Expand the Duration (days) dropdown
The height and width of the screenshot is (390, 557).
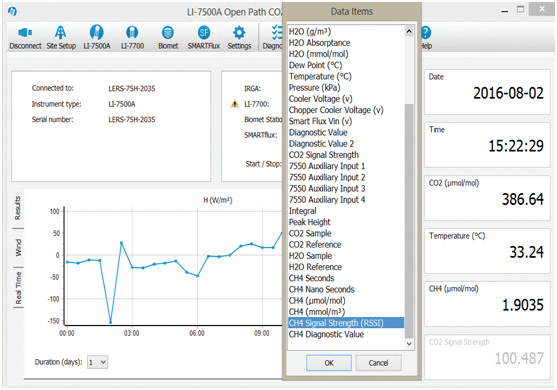[98, 362]
